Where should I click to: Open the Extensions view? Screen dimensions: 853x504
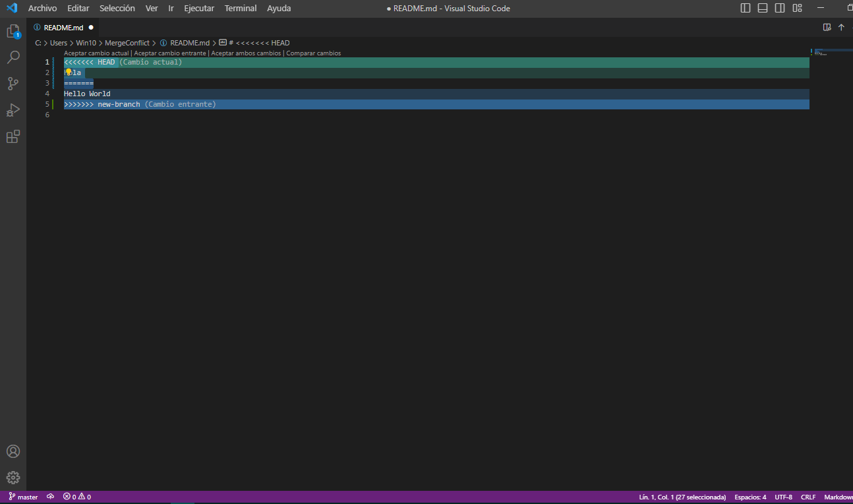point(13,136)
